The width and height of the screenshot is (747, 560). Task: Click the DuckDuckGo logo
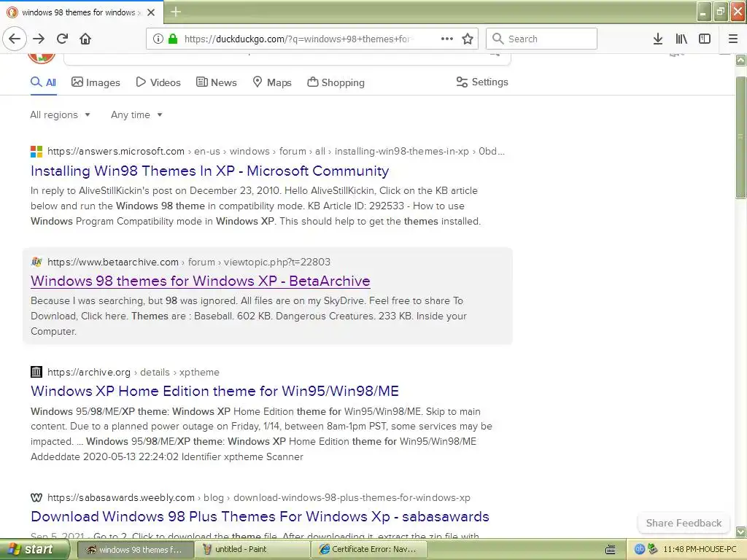point(42,59)
